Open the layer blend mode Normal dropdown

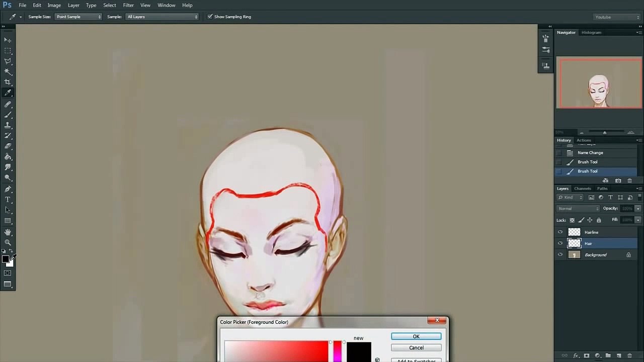click(578, 209)
